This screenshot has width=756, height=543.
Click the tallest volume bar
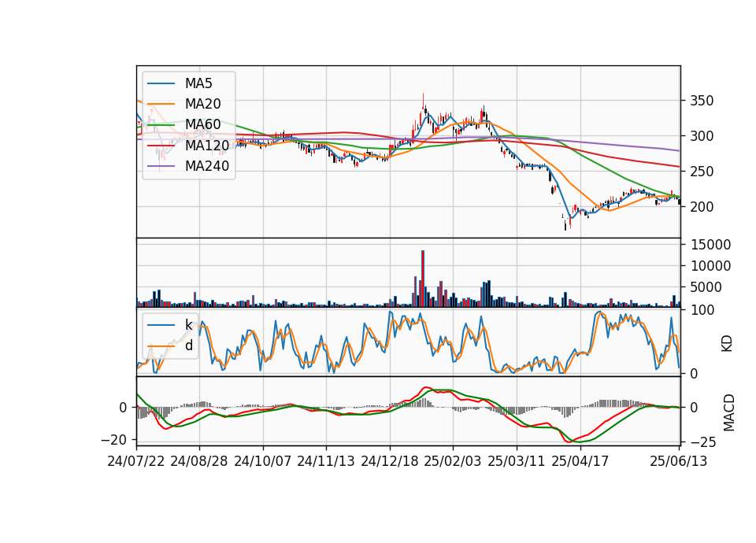(423, 279)
